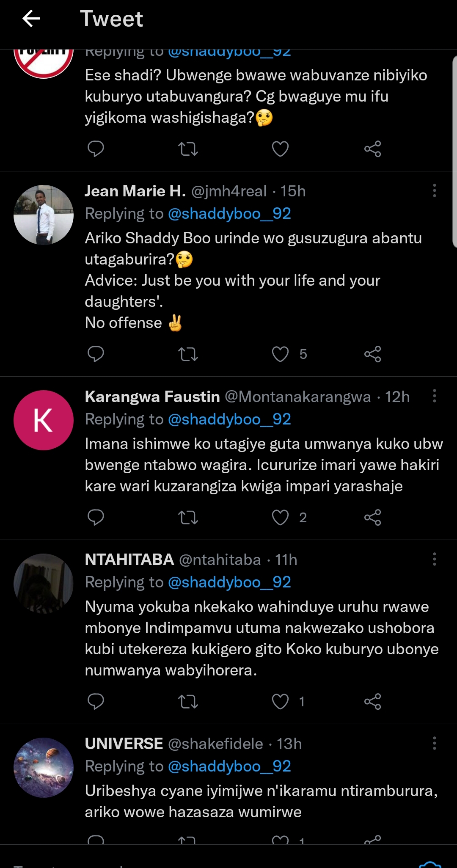This screenshot has height=868, width=457.
Task: Open Karangwa Faustin's K avatar
Action: pos(44,420)
